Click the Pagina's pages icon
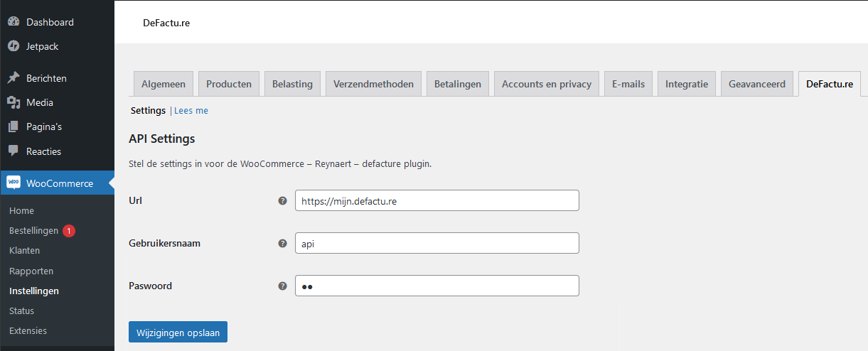 14,126
